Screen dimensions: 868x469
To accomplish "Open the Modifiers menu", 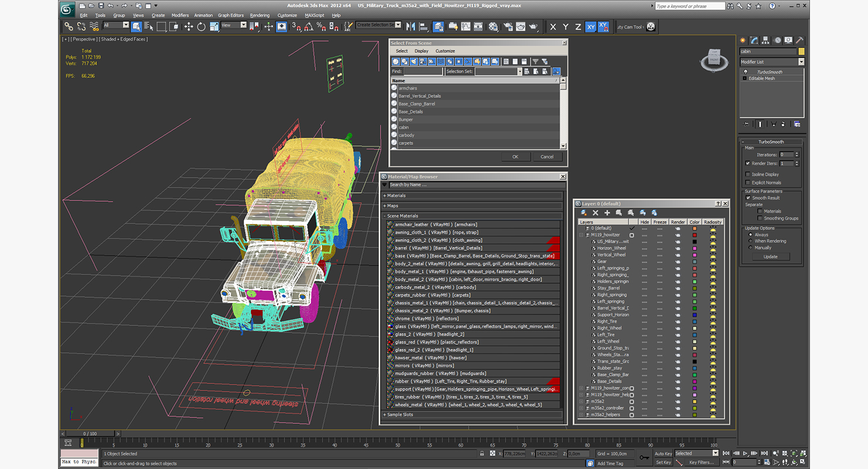I will click(x=180, y=15).
